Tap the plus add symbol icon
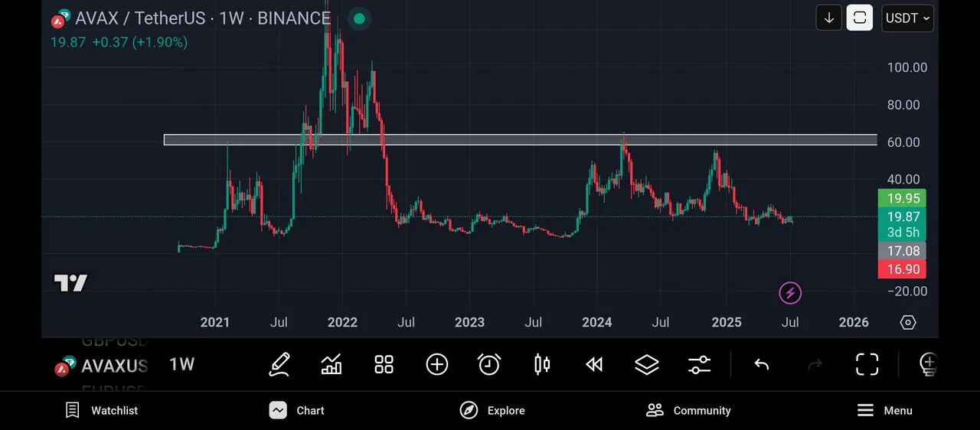980x430 pixels. [x=436, y=364]
